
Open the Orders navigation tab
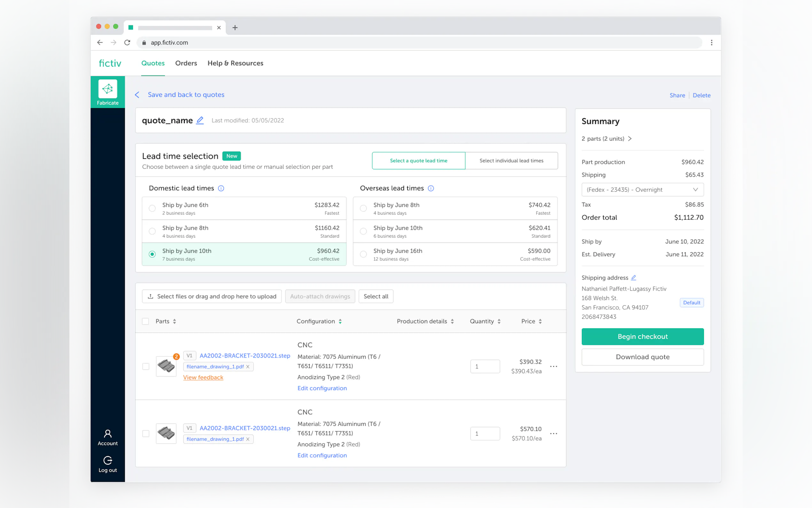tap(186, 63)
